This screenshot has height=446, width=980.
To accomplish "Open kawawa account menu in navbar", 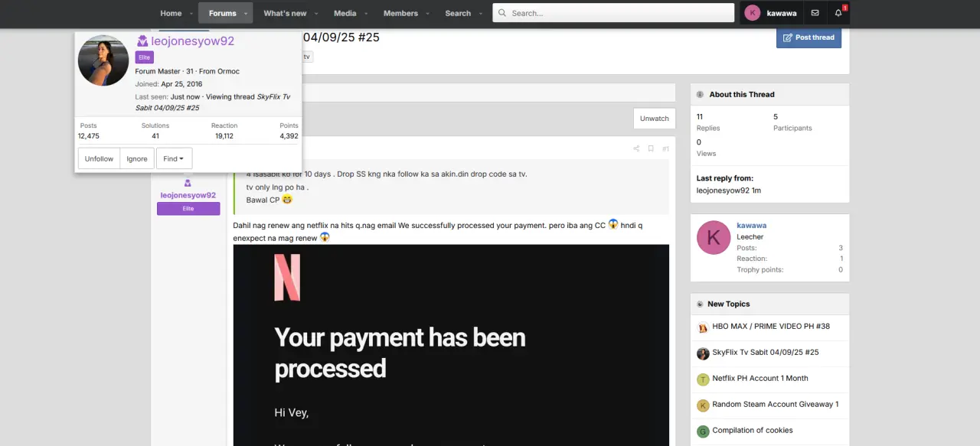I will pyautogui.click(x=771, y=13).
